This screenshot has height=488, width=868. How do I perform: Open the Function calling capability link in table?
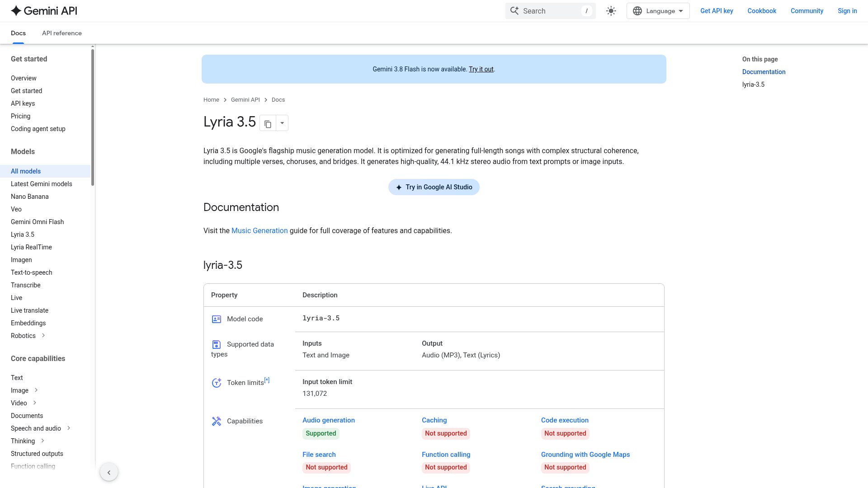[446, 455]
